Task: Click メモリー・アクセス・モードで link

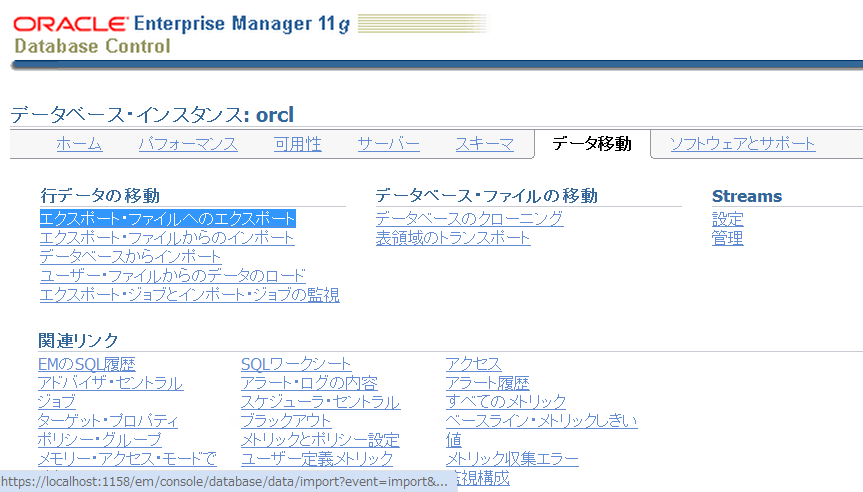Action: click(x=127, y=458)
